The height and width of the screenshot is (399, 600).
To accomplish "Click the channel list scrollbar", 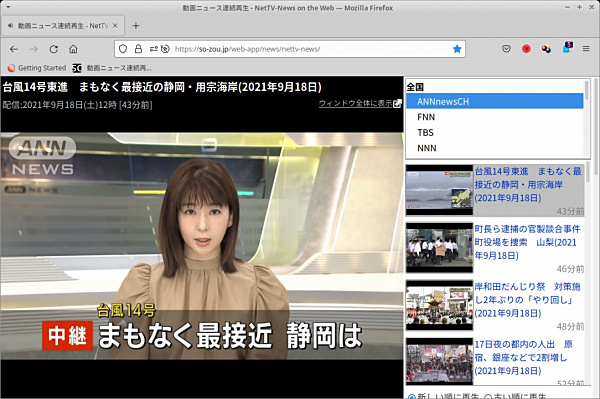I will pos(587,118).
